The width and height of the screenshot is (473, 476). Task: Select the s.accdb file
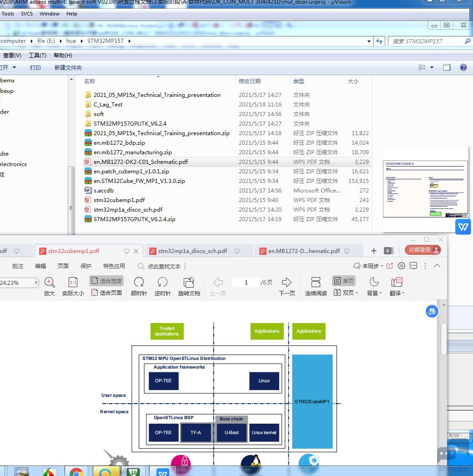[103, 190]
